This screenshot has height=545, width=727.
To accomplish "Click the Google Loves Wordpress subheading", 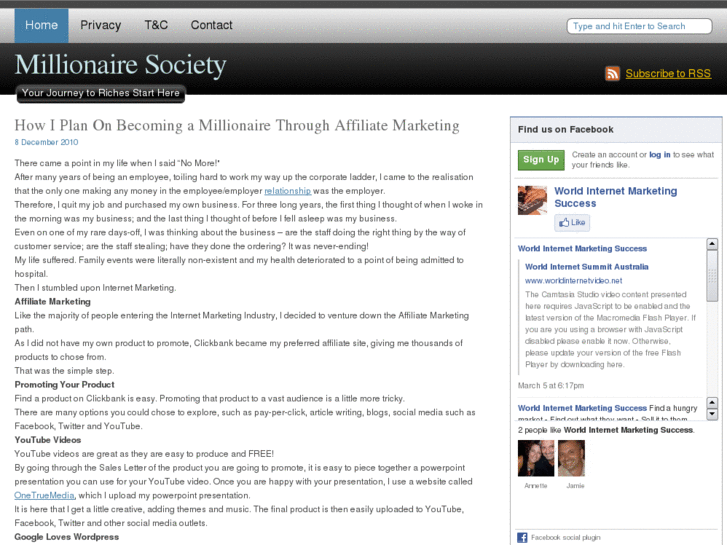I will [x=67, y=537].
